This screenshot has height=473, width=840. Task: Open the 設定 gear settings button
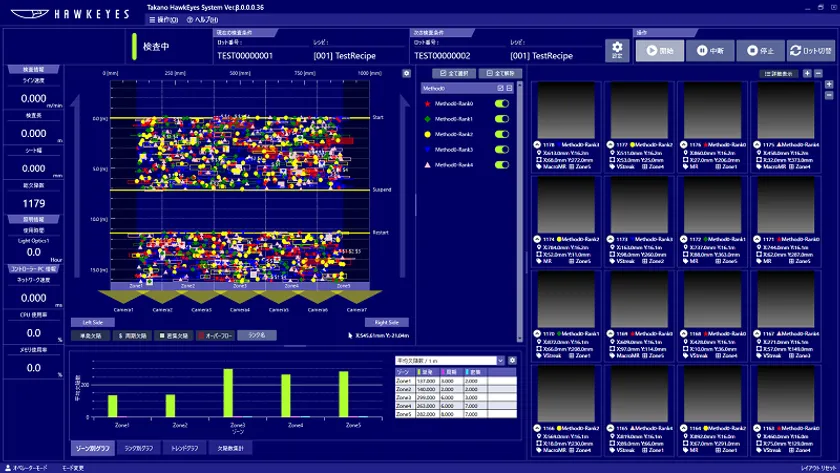[x=617, y=50]
